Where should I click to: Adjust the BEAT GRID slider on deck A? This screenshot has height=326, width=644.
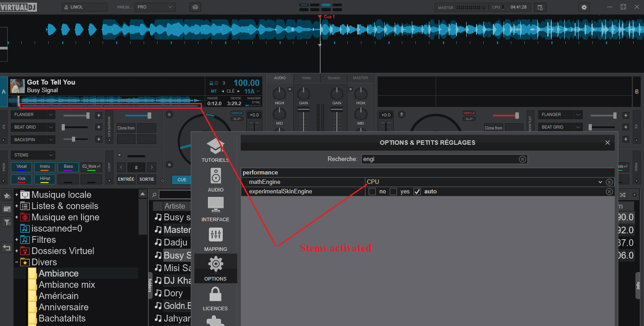[x=76, y=127]
